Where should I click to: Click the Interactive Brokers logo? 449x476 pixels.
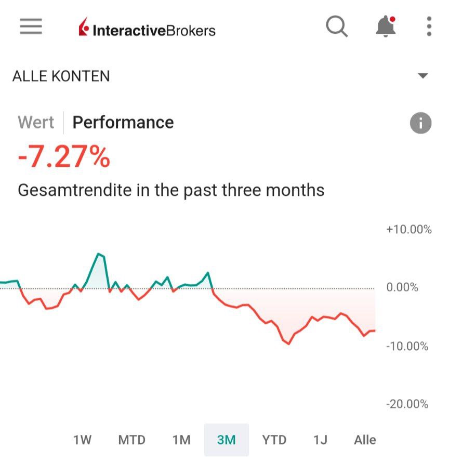pyautogui.click(x=147, y=30)
